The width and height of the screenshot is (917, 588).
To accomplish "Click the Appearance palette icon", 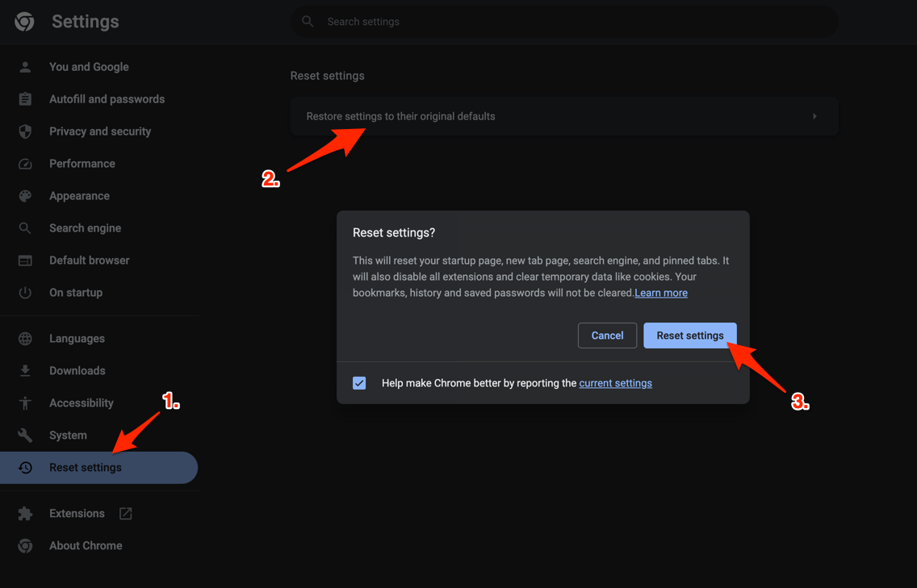I will pos(24,195).
